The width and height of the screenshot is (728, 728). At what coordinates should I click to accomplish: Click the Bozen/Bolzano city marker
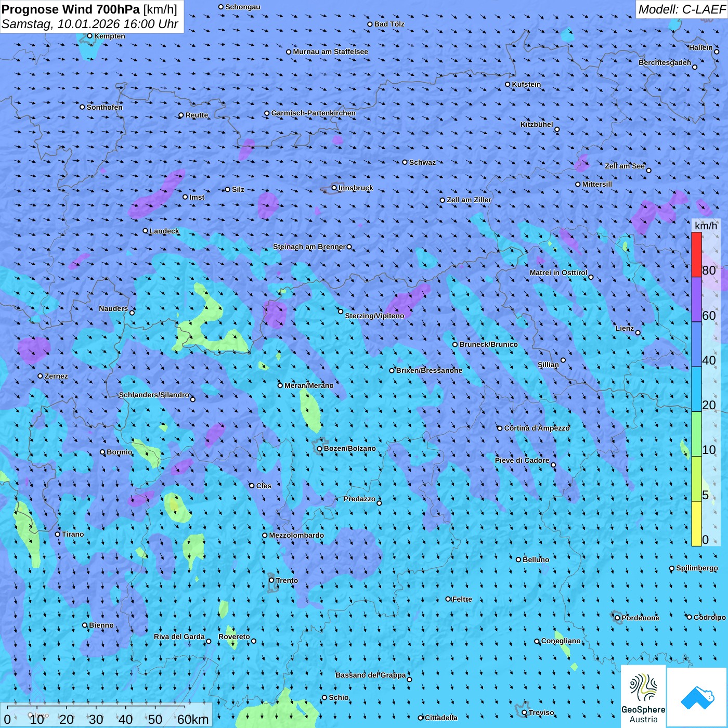coord(319,448)
